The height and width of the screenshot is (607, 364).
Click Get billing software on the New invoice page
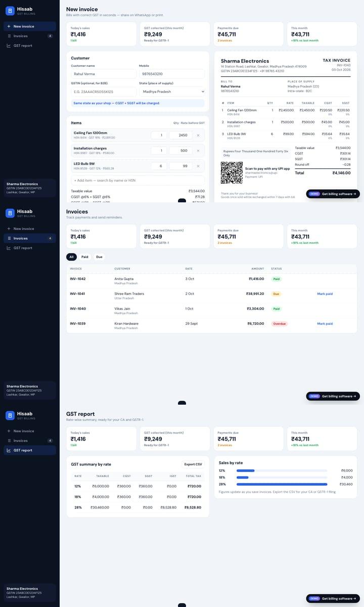click(x=333, y=194)
